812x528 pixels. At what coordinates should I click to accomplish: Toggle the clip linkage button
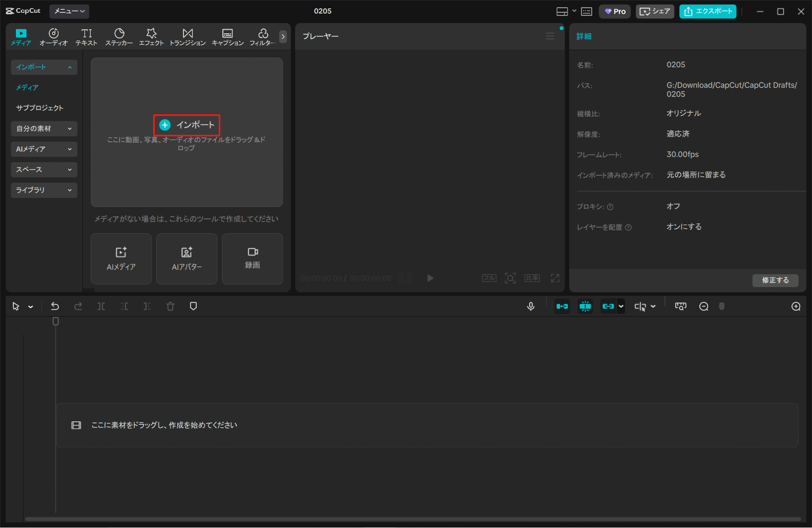(608, 307)
